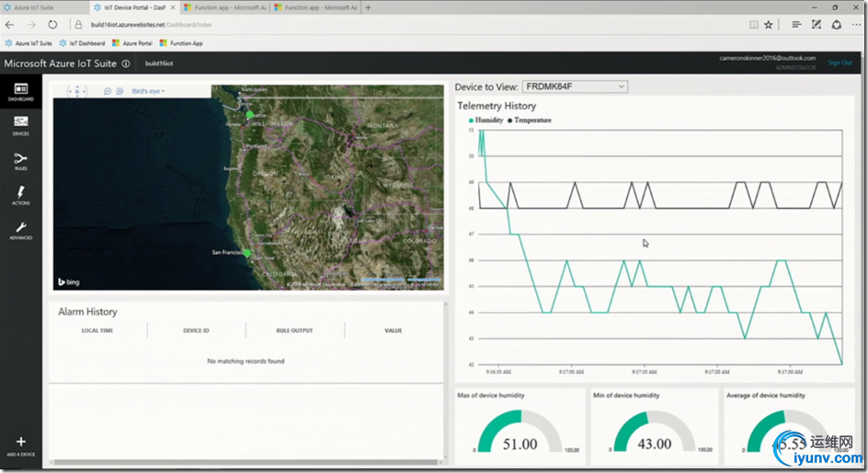Viewport: 868px width, 473px height.
Task: Click the browser address bar URL
Action: tap(151, 24)
